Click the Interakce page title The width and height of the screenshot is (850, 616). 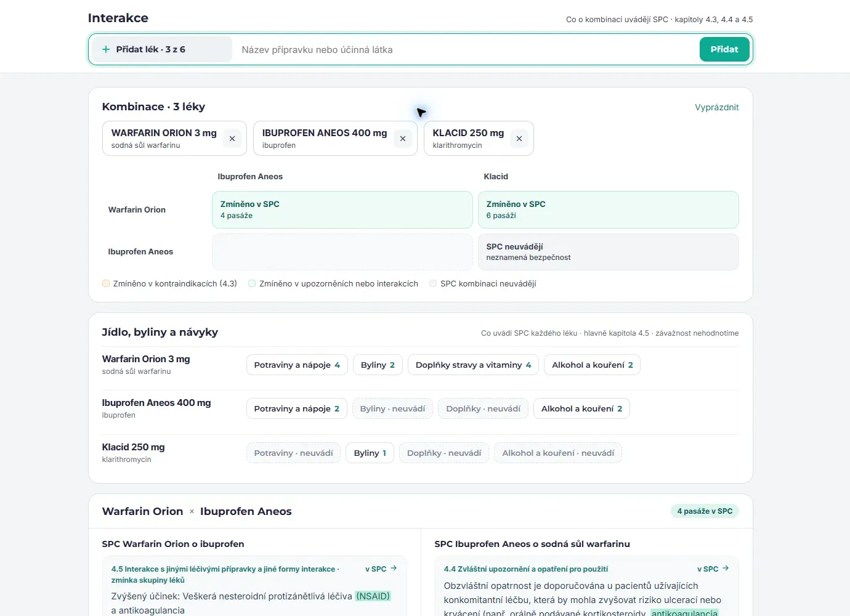point(118,18)
